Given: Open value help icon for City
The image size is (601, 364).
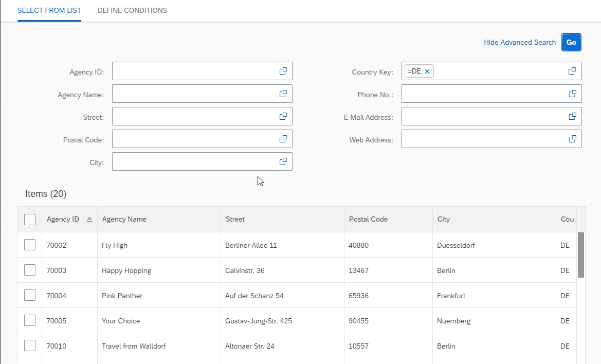Looking at the screenshot, I should click(283, 161).
